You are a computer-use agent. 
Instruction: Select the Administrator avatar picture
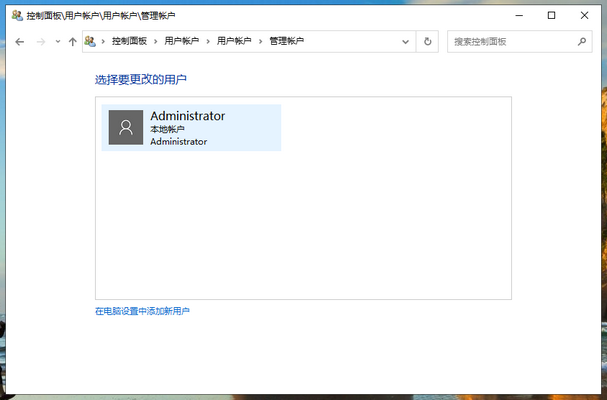126,128
